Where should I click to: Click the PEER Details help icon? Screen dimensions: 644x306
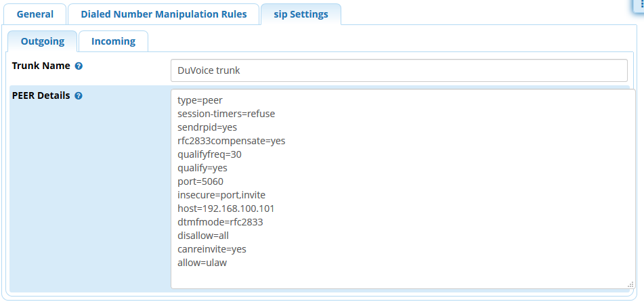pos(79,96)
